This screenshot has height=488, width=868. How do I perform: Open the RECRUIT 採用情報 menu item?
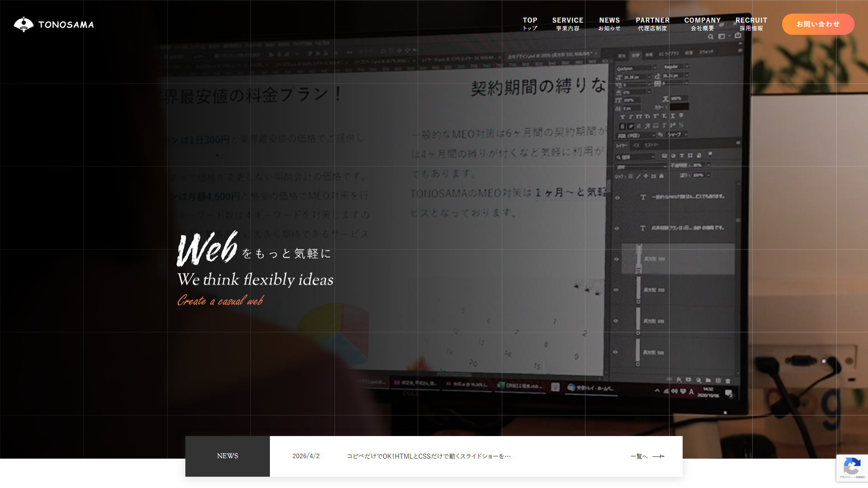(751, 24)
